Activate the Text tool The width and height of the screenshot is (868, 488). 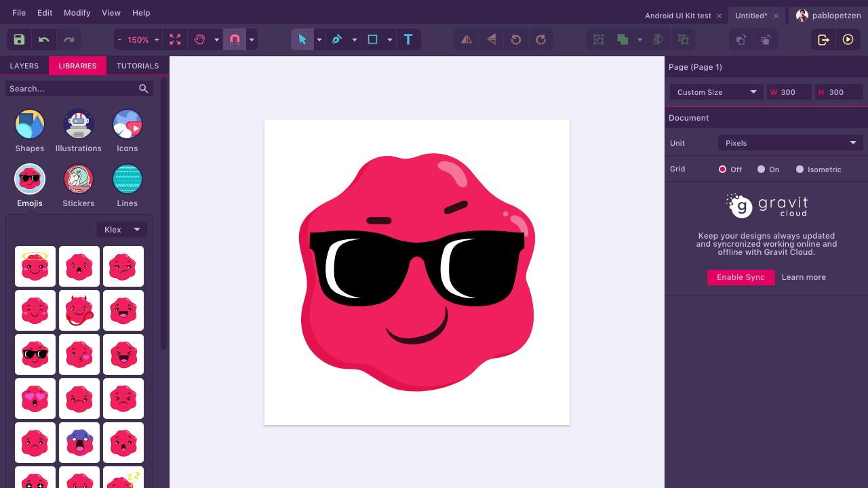(x=408, y=39)
